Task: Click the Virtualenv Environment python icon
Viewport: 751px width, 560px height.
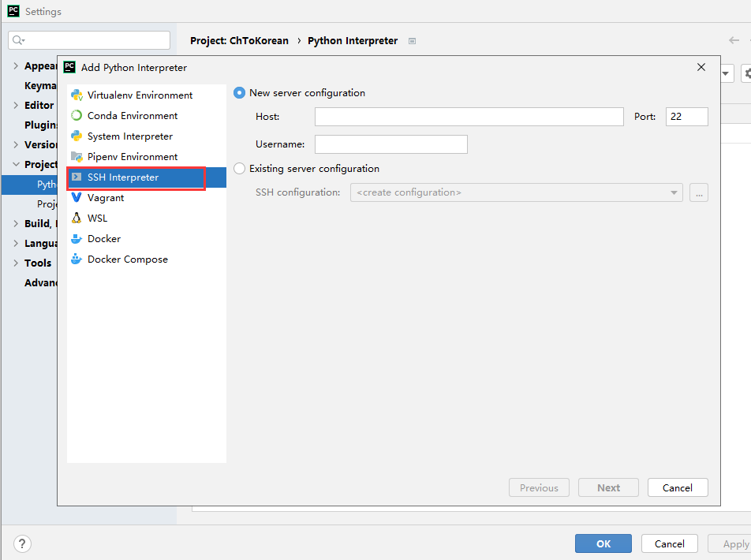Action: pos(77,95)
